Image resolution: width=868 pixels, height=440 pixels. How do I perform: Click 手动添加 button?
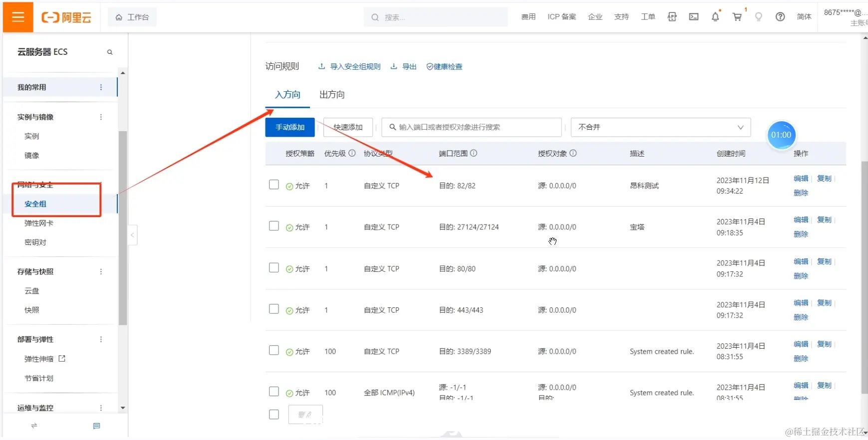pos(290,127)
